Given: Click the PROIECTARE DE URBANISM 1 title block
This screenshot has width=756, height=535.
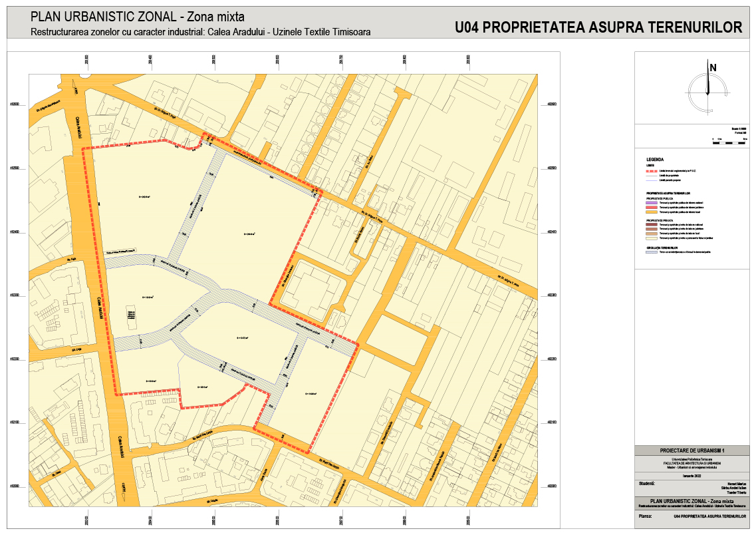Looking at the screenshot, I should pos(692,450).
